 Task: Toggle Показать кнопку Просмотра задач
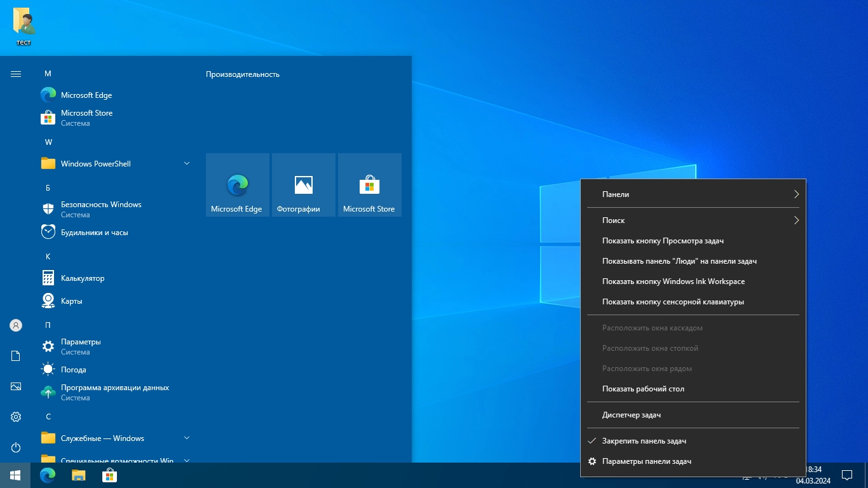pos(663,241)
